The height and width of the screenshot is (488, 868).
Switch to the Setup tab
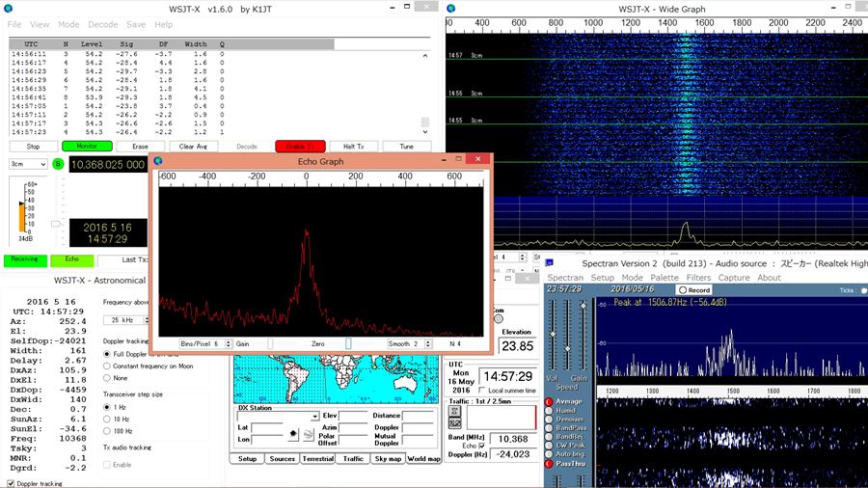(x=248, y=459)
